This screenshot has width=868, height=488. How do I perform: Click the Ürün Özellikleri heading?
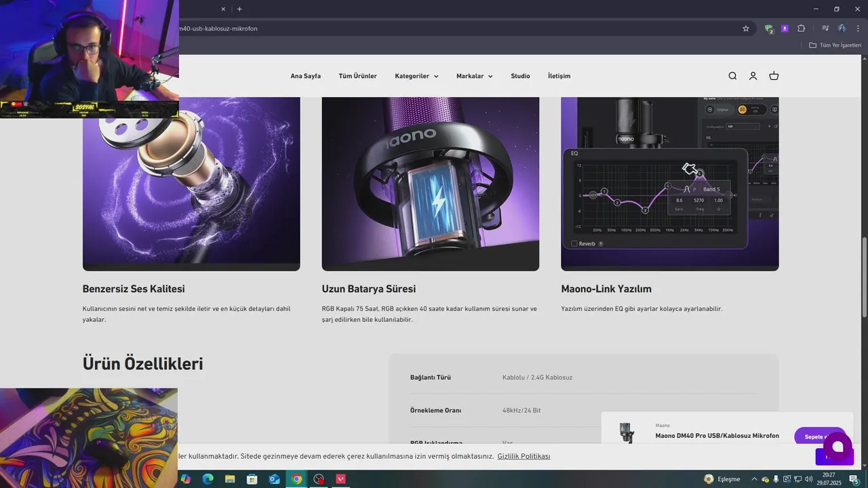142,363
